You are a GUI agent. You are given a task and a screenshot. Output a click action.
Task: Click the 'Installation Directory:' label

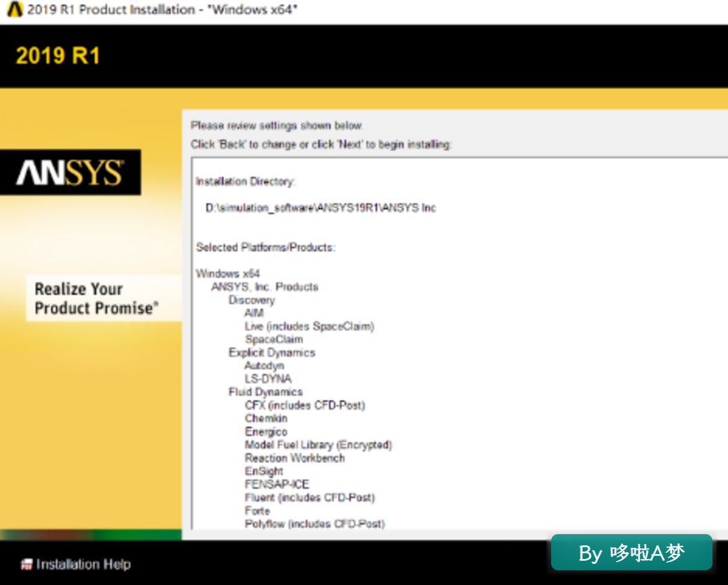point(245,181)
